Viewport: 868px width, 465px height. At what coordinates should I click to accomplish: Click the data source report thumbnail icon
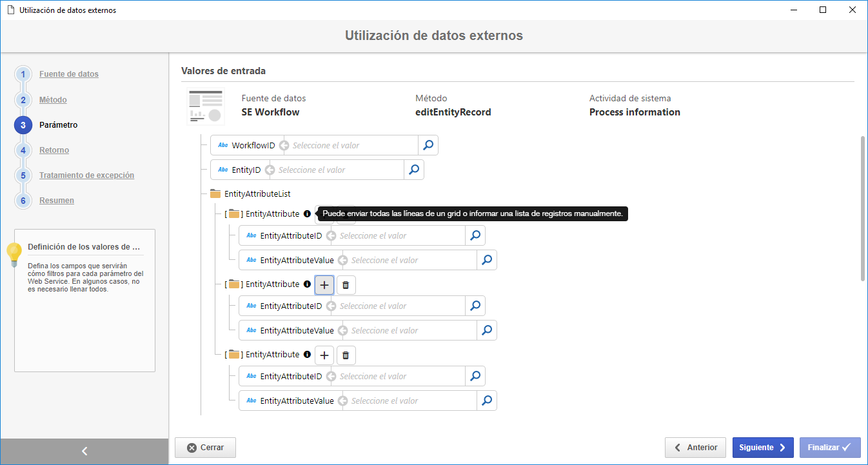click(206, 107)
